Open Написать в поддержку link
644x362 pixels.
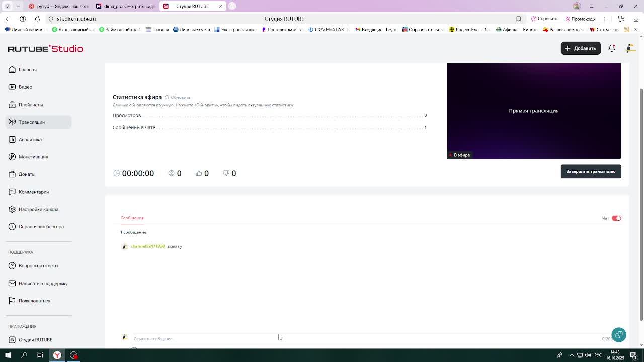tap(38, 283)
